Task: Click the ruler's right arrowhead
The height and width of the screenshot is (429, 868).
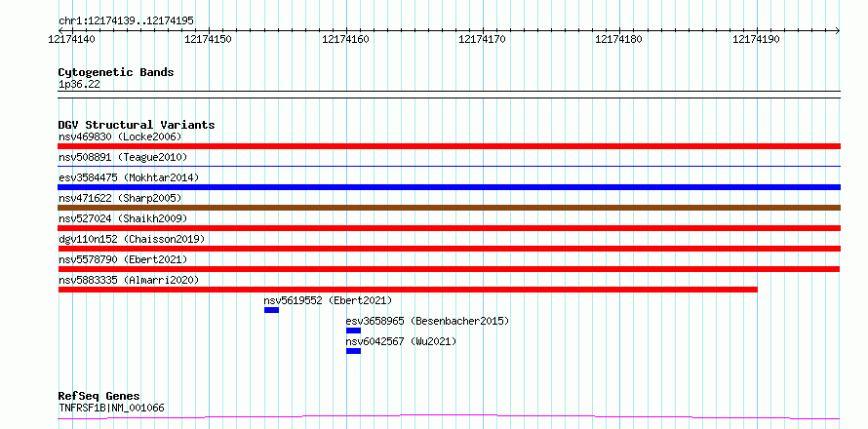Action: coord(837,30)
